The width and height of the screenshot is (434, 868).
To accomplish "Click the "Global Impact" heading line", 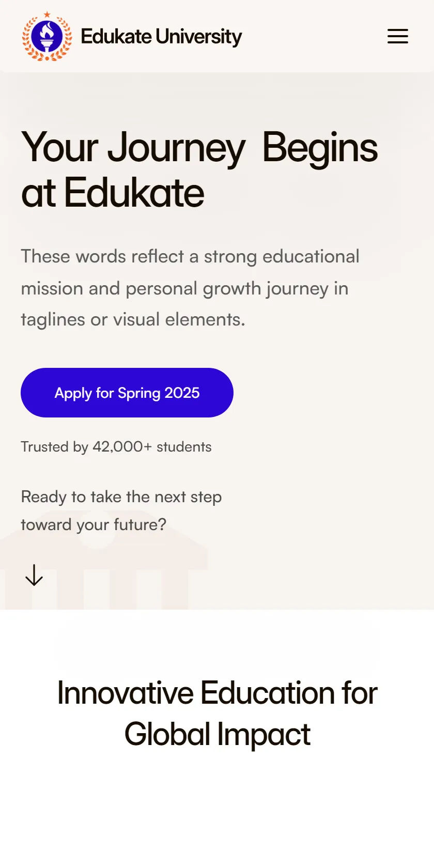I will click(x=217, y=735).
